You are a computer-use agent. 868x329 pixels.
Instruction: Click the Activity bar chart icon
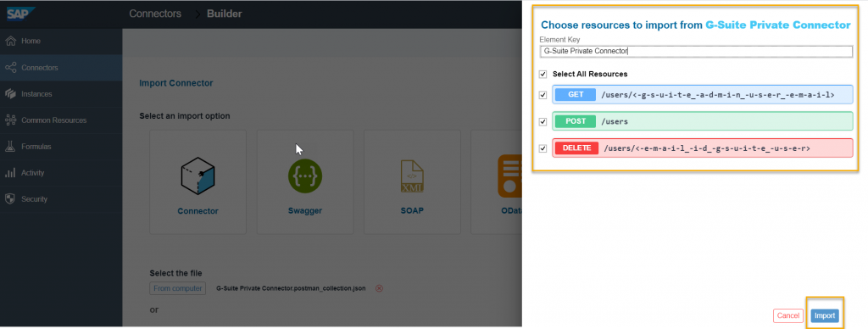tap(10, 173)
